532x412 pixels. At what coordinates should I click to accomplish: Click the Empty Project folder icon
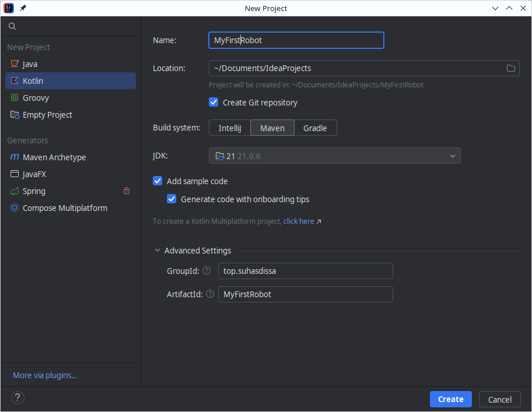pyautogui.click(x=15, y=115)
